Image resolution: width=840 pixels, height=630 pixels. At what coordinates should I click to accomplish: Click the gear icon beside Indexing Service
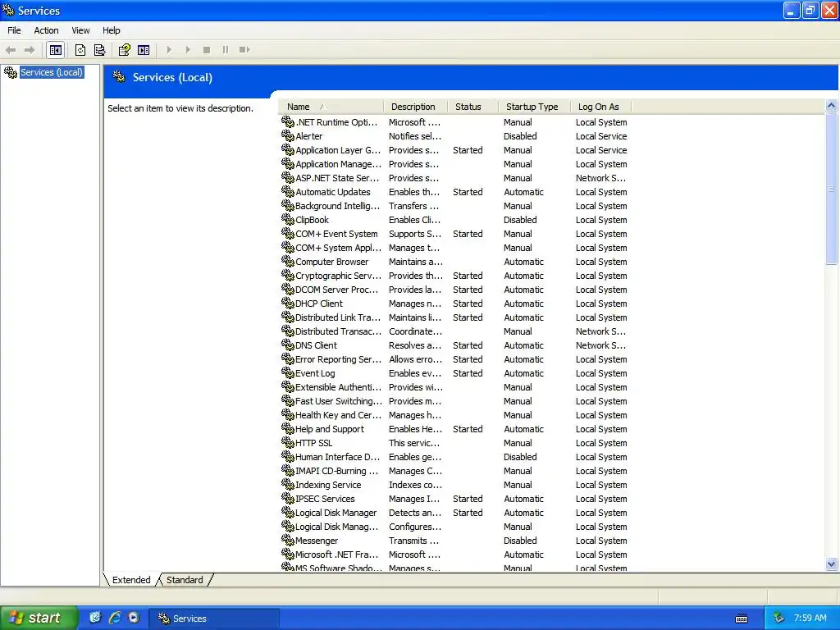pyautogui.click(x=288, y=484)
